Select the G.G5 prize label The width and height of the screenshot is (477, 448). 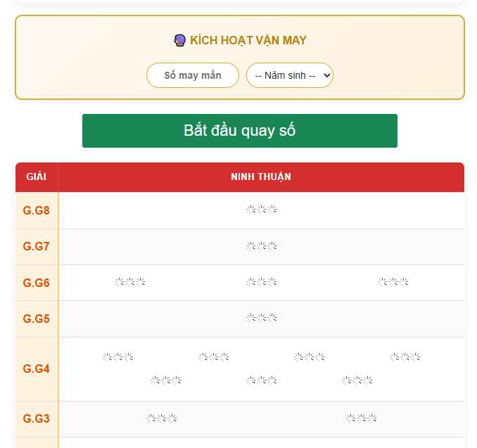[36, 319]
